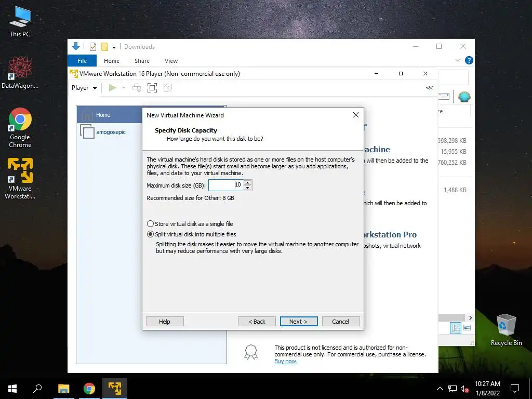Open Help for the wizard
The height and width of the screenshot is (399, 532).
click(165, 321)
